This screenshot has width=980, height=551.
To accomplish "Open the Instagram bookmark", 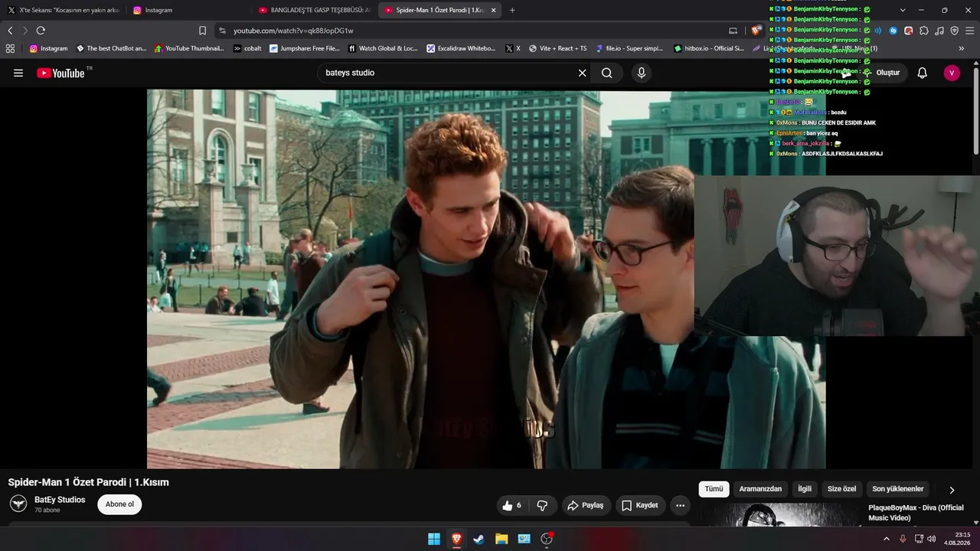I will click(x=48, y=48).
